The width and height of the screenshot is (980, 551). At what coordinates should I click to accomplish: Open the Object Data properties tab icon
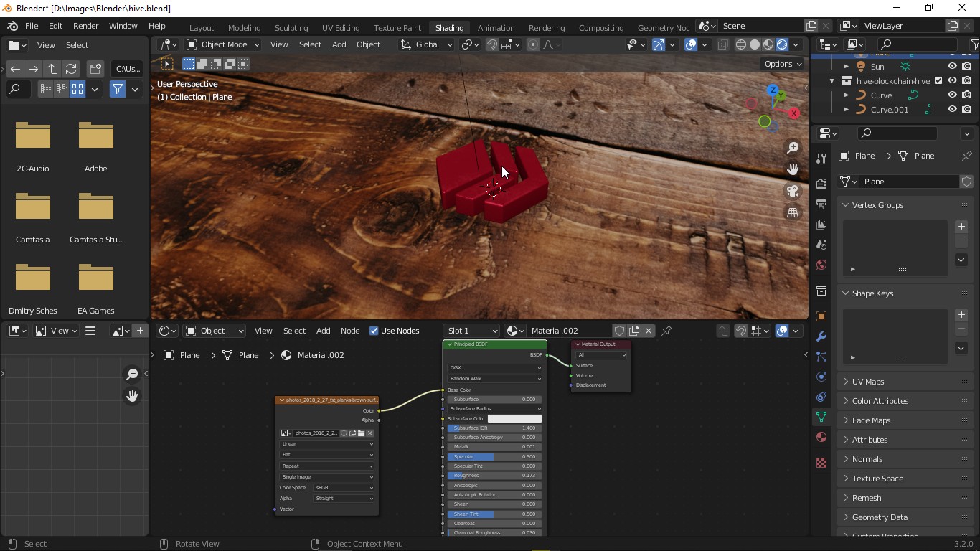[x=821, y=417]
